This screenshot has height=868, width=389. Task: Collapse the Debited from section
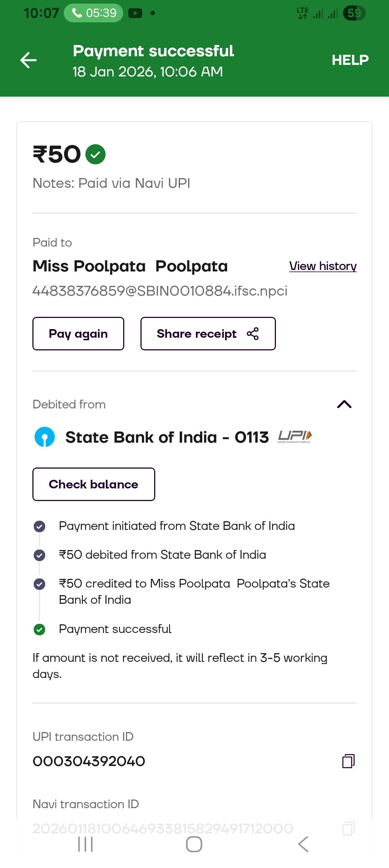coord(344,404)
